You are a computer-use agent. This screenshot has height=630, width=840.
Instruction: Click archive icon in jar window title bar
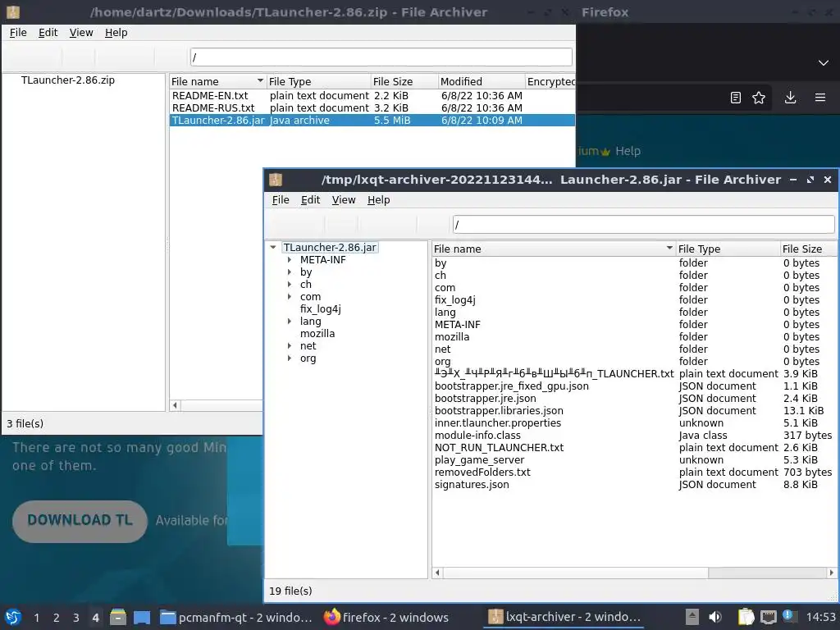pyautogui.click(x=276, y=180)
